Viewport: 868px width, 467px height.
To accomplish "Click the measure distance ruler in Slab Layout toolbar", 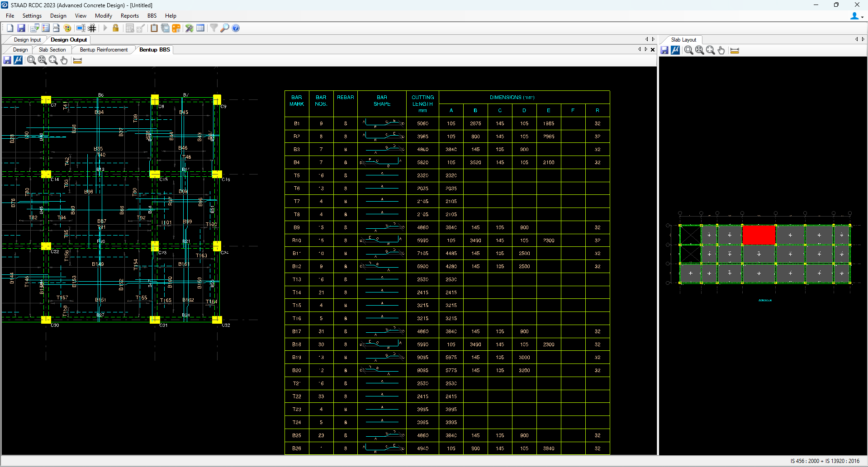I will tap(735, 51).
